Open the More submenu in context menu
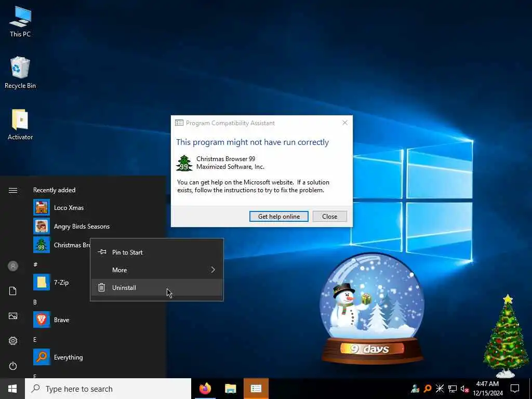This screenshot has width=532, height=399. 157,270
